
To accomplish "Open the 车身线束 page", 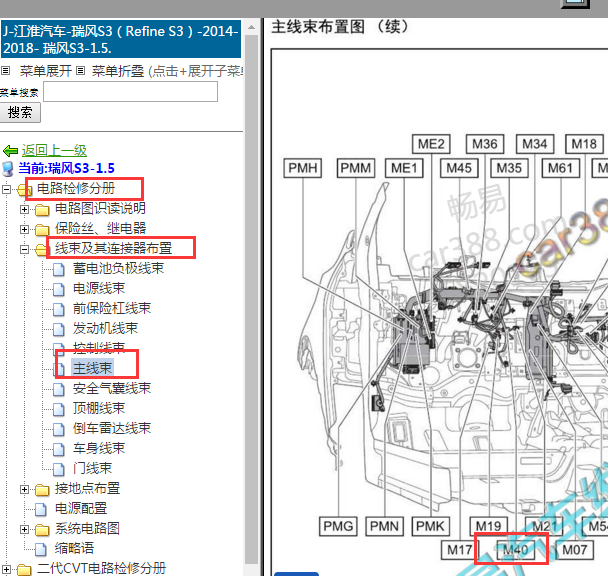I will (99, 448).
